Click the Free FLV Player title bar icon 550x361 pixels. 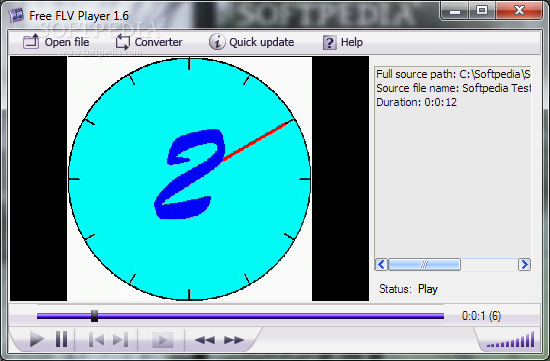(16, 15)
